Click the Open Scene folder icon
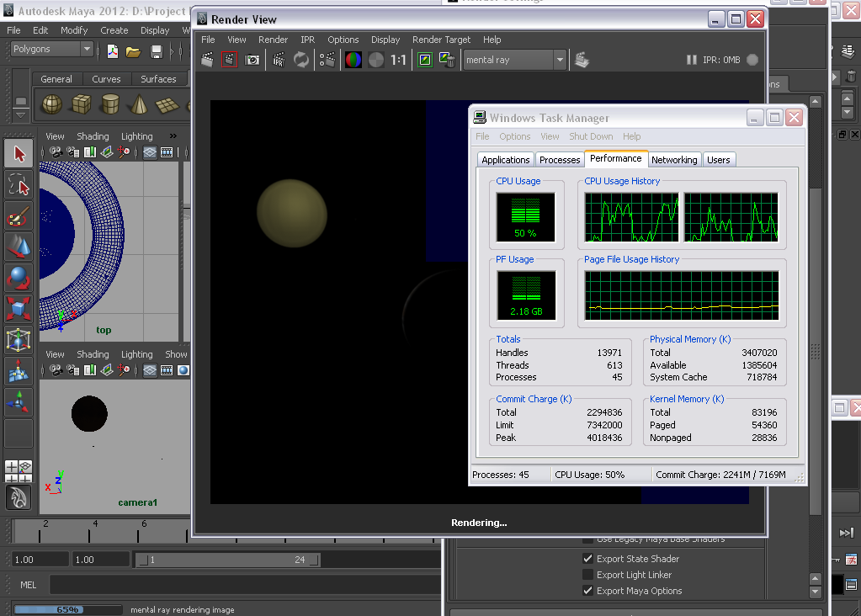Image resolution: width=861 pixels, height=616 pixels. click(x=134, y=51)
